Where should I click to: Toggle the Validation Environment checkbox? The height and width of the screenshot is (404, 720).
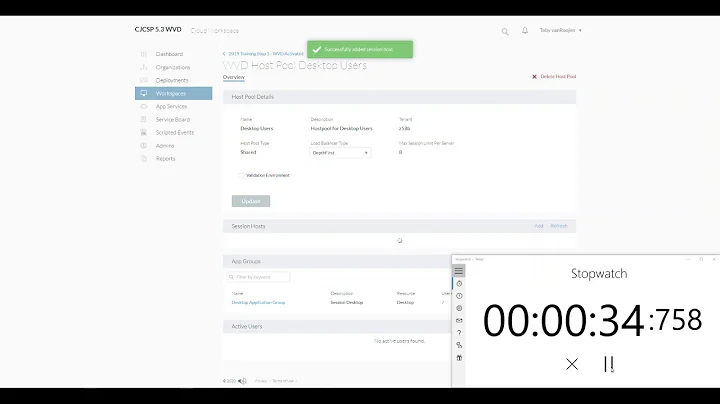pyautogui.click(x=241, y=175)
